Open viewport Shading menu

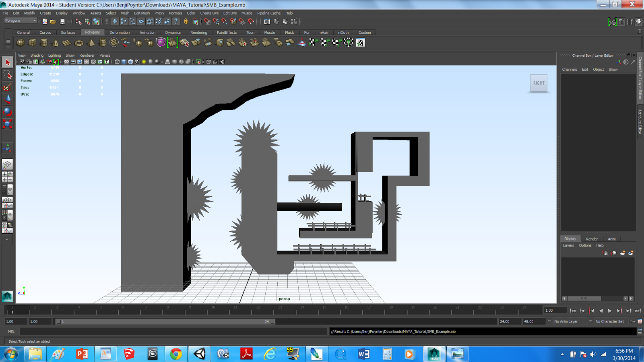click(37, 55)
